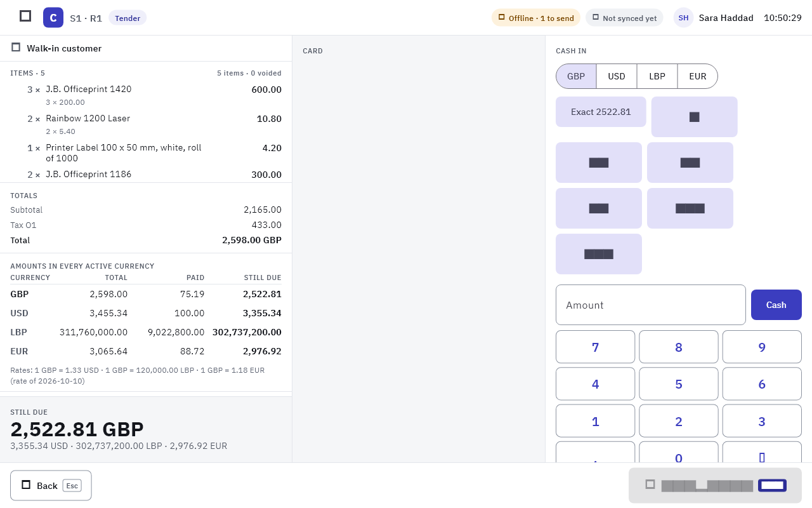This screenshot has width=812, height=508.
Task: Click the USD still due 3,355.34 cell
Action: [x=262, y=313]
